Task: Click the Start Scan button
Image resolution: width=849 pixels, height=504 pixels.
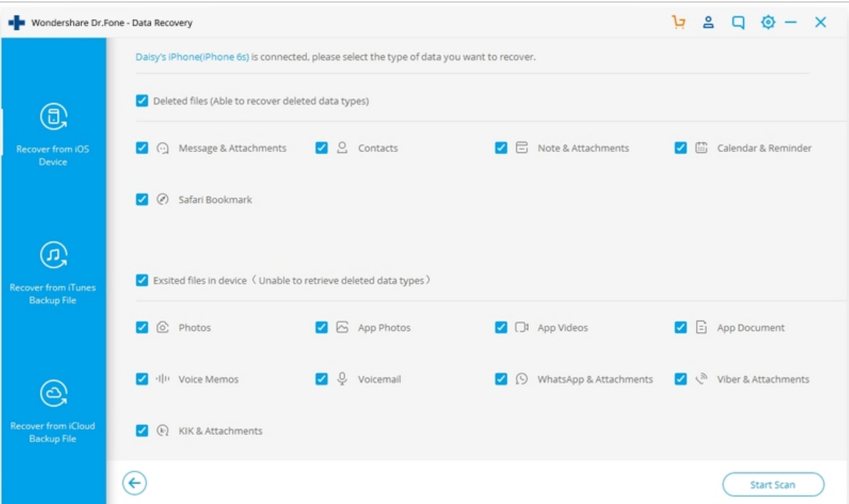Action: pyautogui.click(x=773, y=485)
